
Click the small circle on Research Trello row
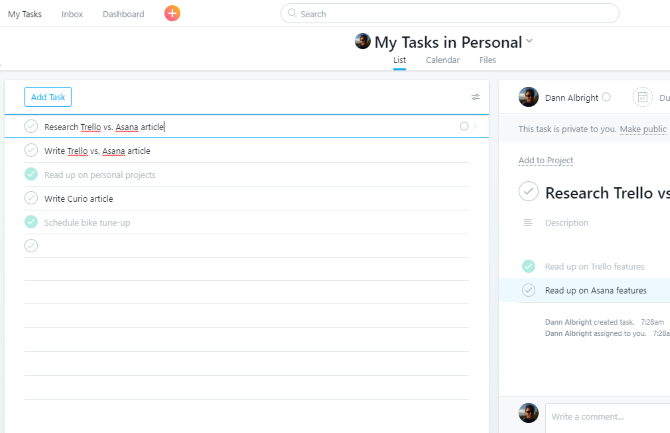464,127
